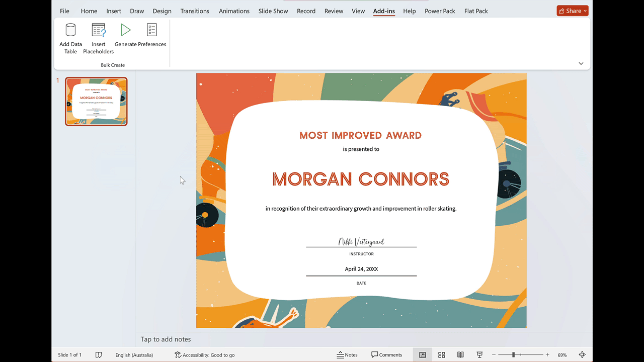Click the Add Data Table icon
Screen dimensions: 644x362
70,30
